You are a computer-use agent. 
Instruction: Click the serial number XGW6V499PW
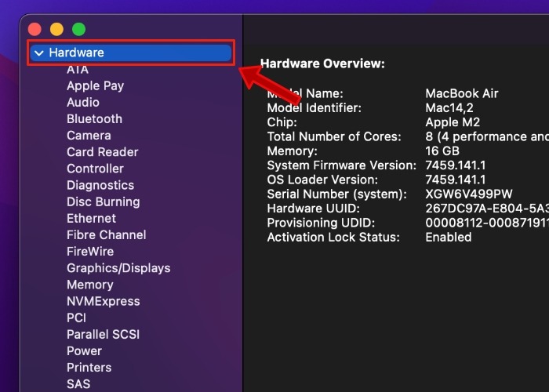(469, 194)
